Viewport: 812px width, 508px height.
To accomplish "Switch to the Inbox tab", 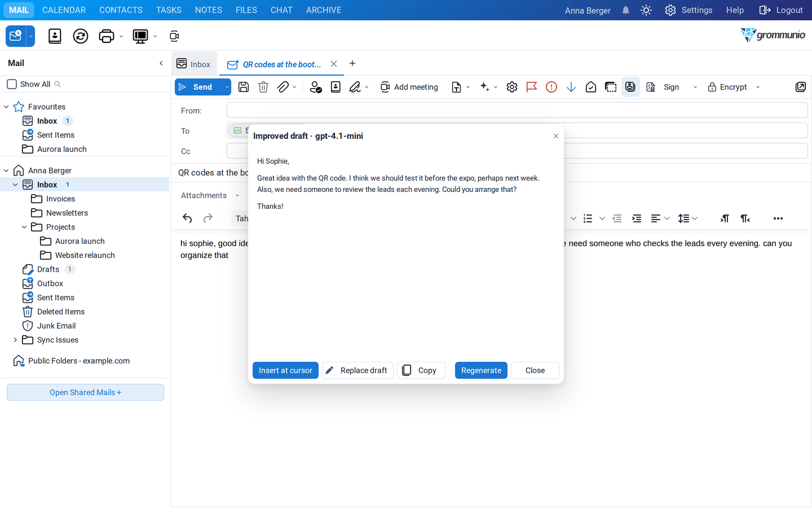I will pyautogui.click(x=194, y=64).
